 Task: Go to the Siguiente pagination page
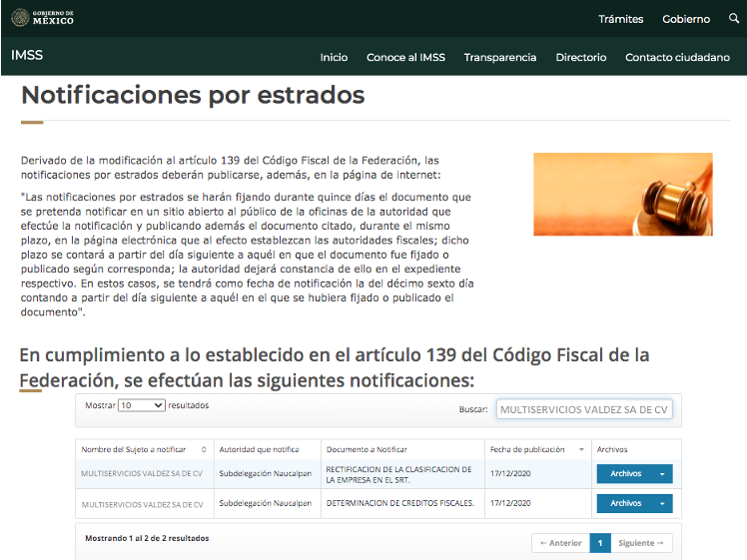click(641, 543)
